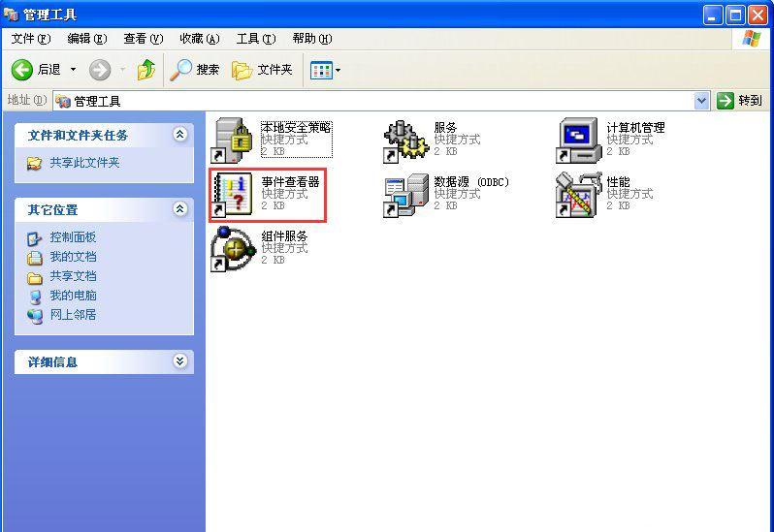This screenshot has width=774, height=532.
Task: Open the 工具(T) menu
Action: coord(255,39)
